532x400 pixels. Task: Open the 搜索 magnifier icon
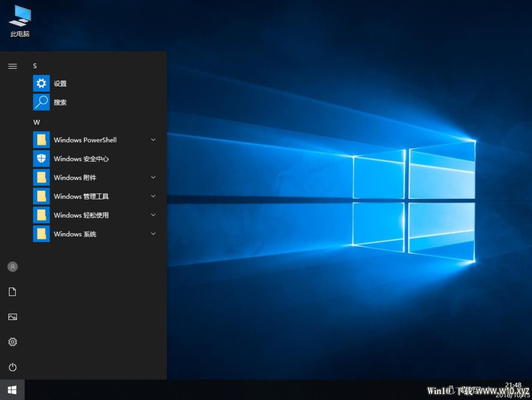pos(42,102)
